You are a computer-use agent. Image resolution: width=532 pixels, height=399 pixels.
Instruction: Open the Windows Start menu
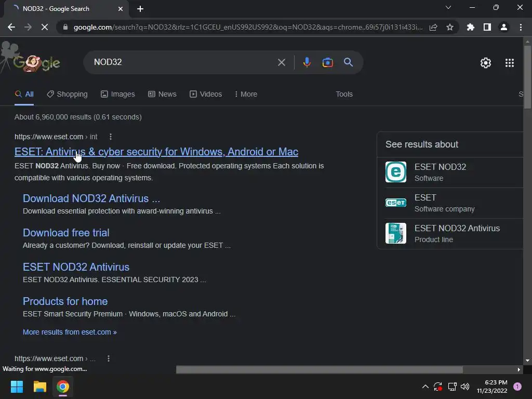click(x=17, y=387)
